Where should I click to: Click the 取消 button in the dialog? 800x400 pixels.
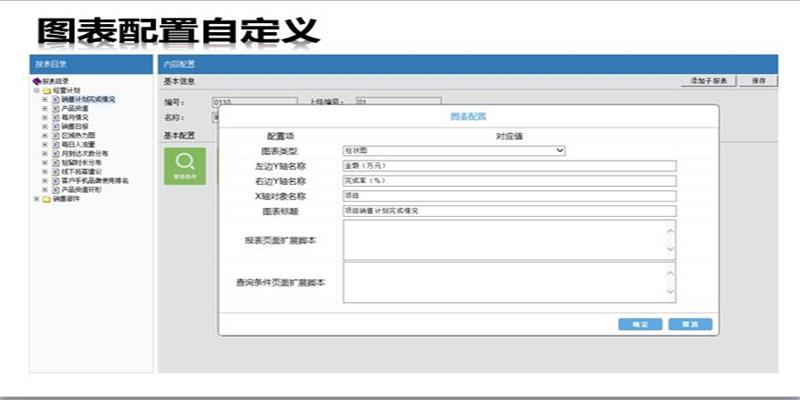tap(690, 324)
